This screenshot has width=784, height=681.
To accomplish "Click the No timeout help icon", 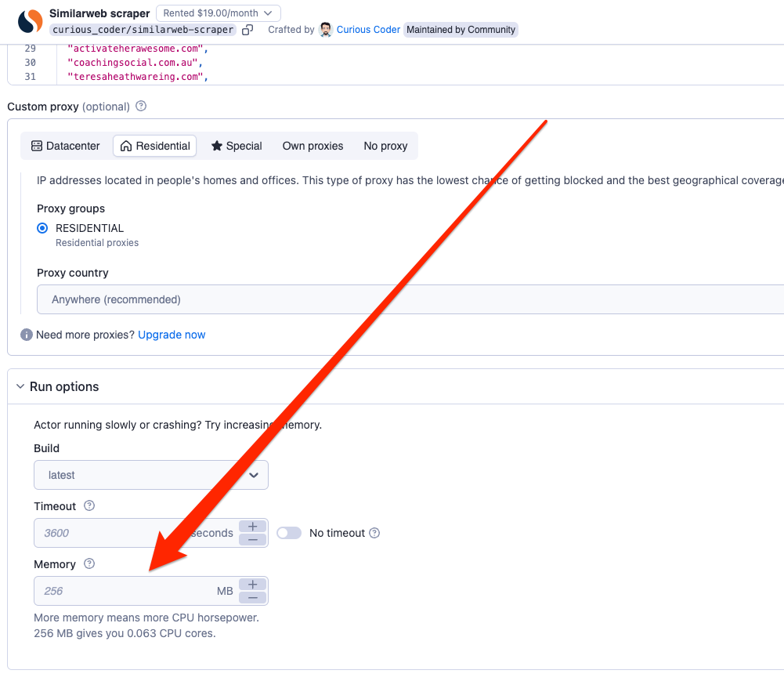I will click(374, 533).
